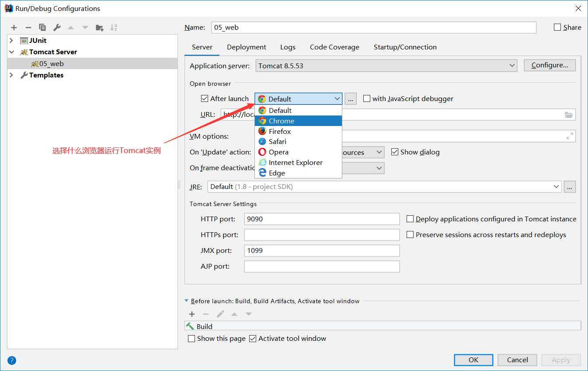This screenshot has height=371, width=588.
Task: Toggle Show dialog checkbox
Action: click(395, 152)
